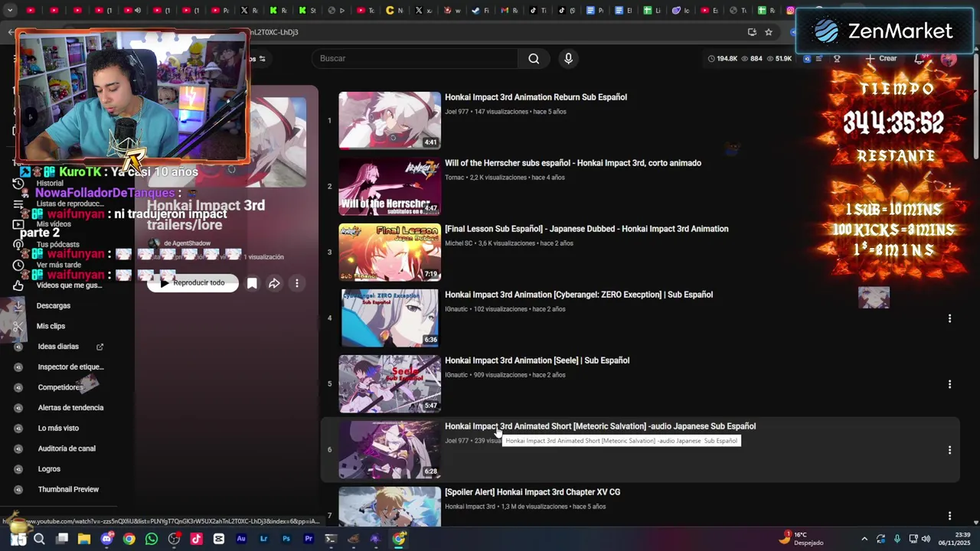This screenshot has width=980, height=551.
Task: Open Ideas diarias in the sidebar
Action: [58, 347]
